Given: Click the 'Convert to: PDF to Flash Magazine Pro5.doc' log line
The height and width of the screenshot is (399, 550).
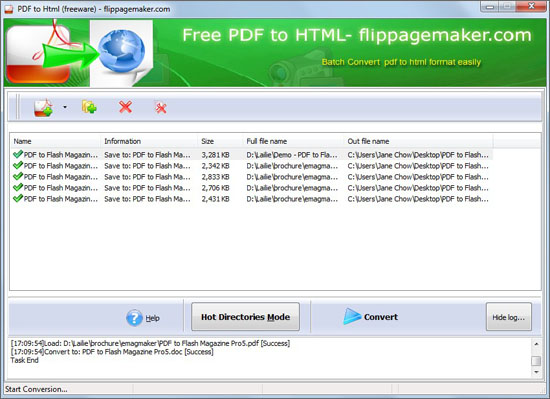Looking at the screenshot, I should point(112,352).
